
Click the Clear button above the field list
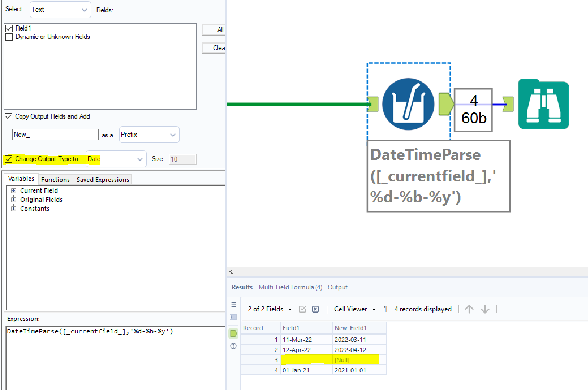[218, 48]
